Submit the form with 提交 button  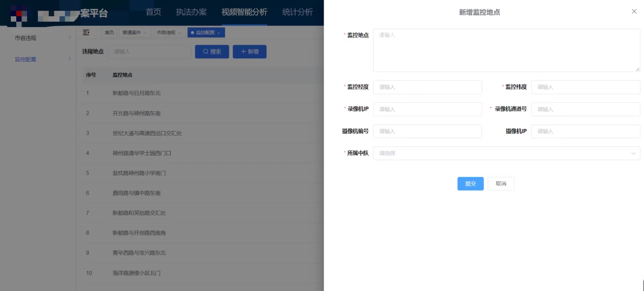point(470,184)
